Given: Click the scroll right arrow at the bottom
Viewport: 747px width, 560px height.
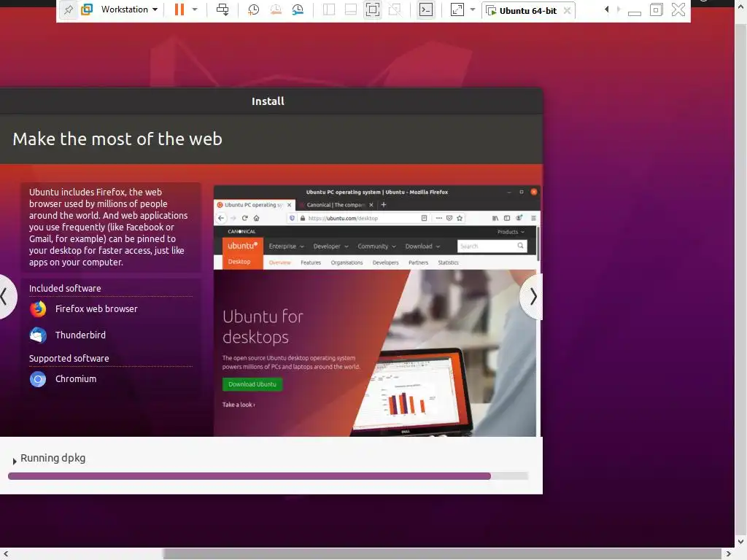Looking at the screenshot, I should point(728,554).
